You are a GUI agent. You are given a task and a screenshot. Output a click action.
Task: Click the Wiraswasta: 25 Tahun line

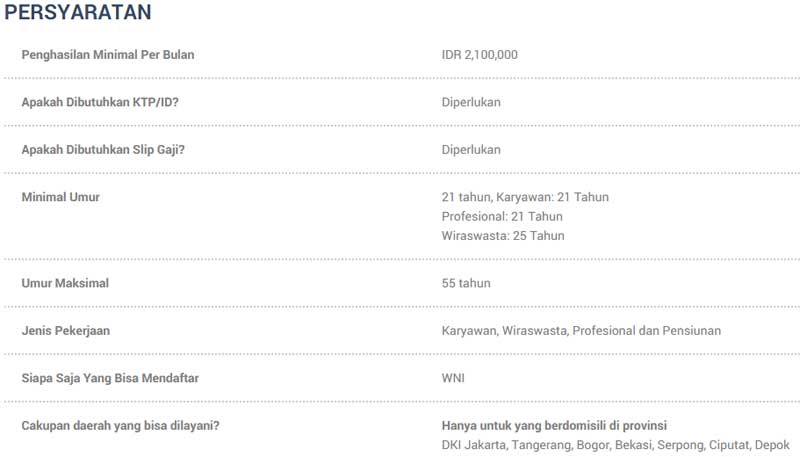503,236
